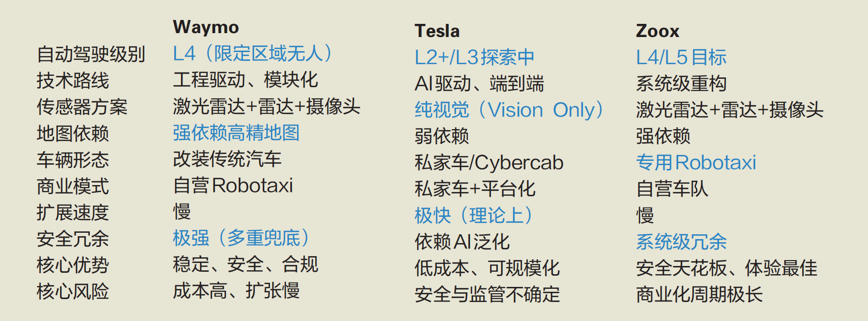Select the L4/L5目标 link under Zoox
This screenshot has width=868, height=321.
(x=681, y=57)
